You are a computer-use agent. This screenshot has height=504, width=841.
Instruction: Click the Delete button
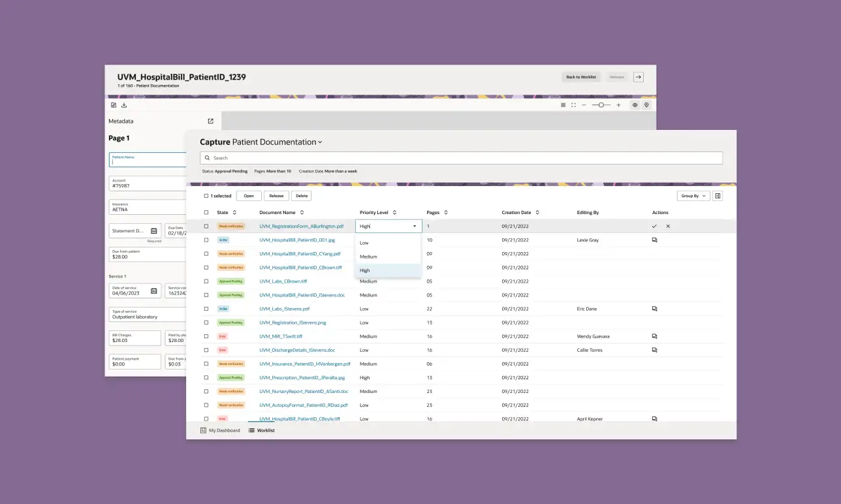click(x=301, y=196)
